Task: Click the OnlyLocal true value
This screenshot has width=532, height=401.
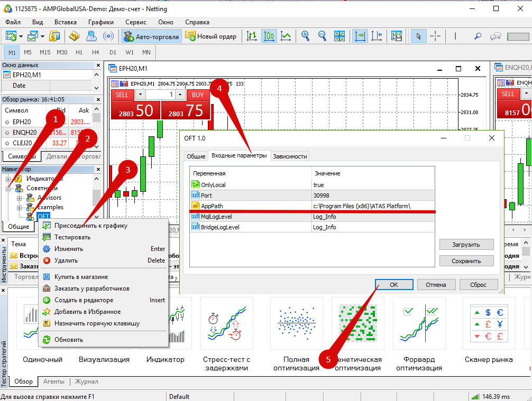Action: [373, 185]
